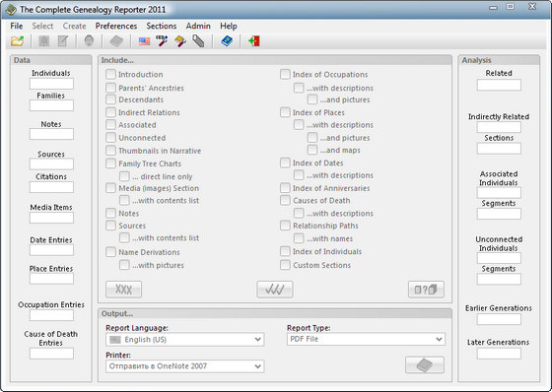Click the greyed select individual toolbar icon
The width and height of the screenshot is (552, 392).
[x=44, y=41]
